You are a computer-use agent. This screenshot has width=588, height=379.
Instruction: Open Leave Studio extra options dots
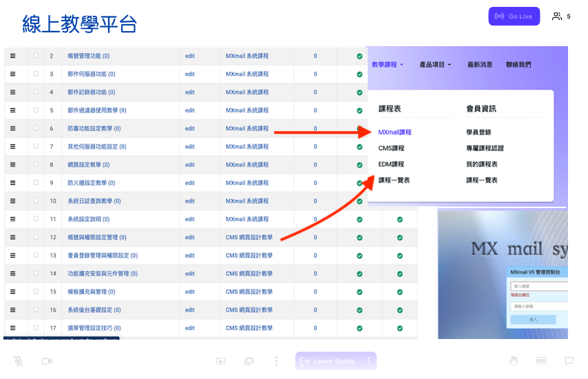(369, 361)
